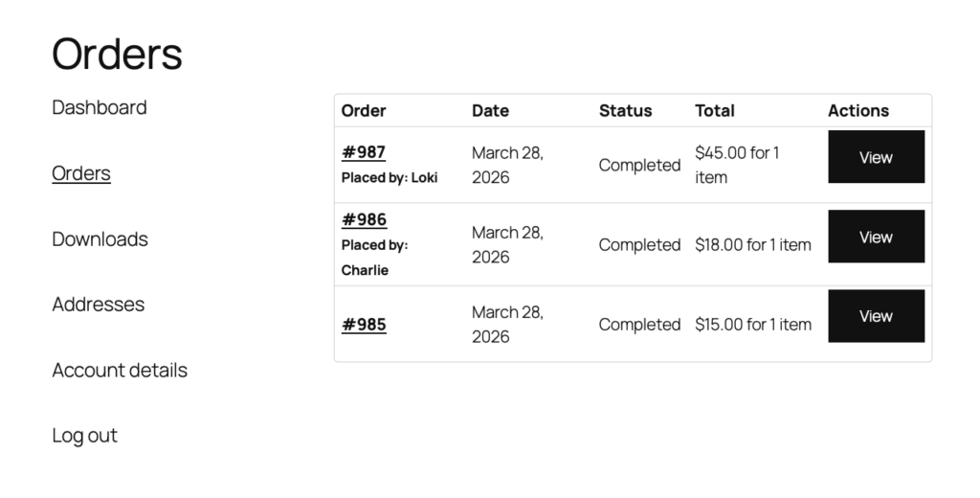
Task: Click the Order column header
Action: tap(364, 111)
